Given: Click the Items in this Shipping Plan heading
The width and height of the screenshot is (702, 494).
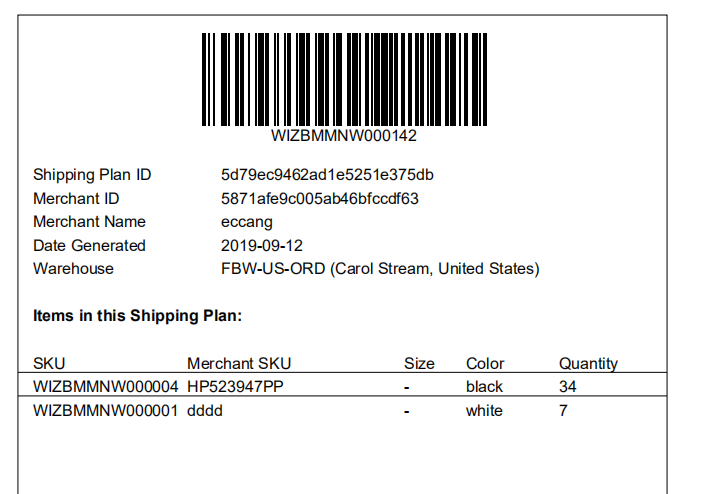Looking at the screenshot, I should coord(137,316).
